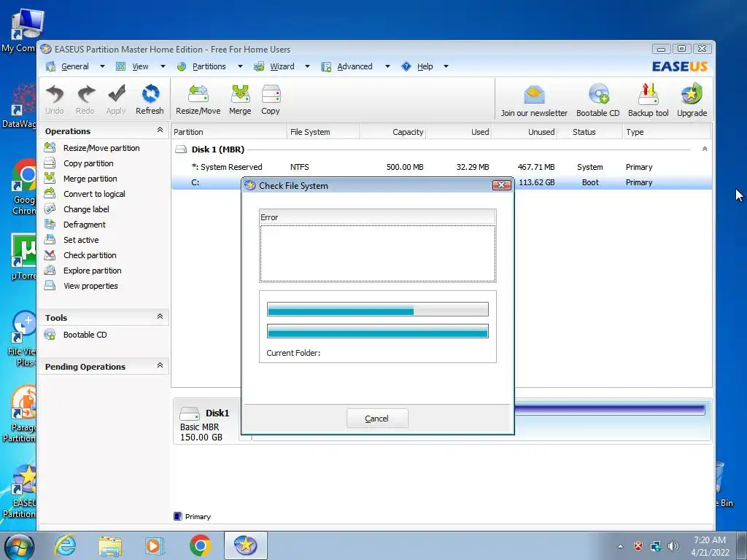Sort by Capacity column header
The image size is (747, 560).
tap(393, 132)
